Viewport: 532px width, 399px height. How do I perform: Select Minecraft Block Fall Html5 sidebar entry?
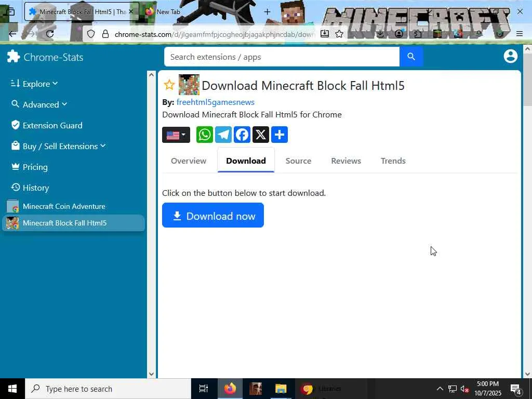(73, 223)
